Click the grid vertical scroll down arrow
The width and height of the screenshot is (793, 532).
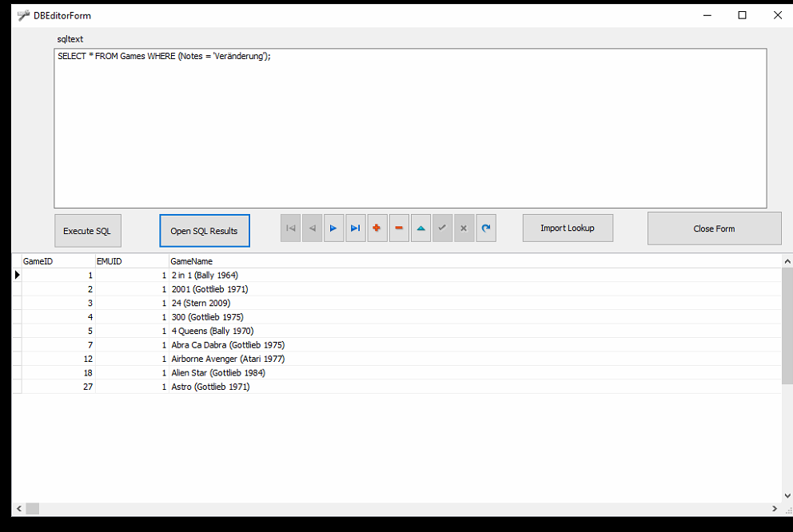click(787, 496)
